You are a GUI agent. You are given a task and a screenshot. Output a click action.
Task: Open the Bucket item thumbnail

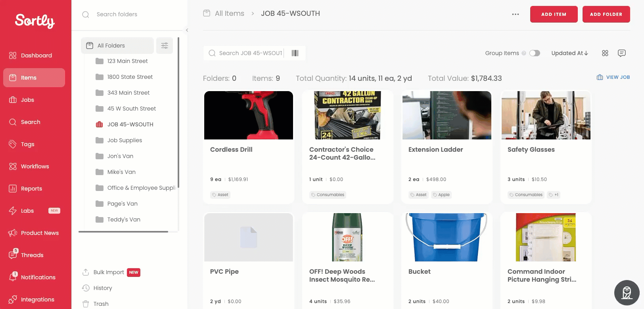[447, 237]
